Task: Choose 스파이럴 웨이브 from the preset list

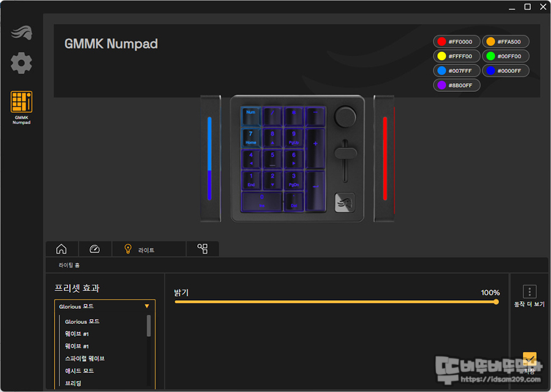Action: pyautogui.click(x=84, y=358)
